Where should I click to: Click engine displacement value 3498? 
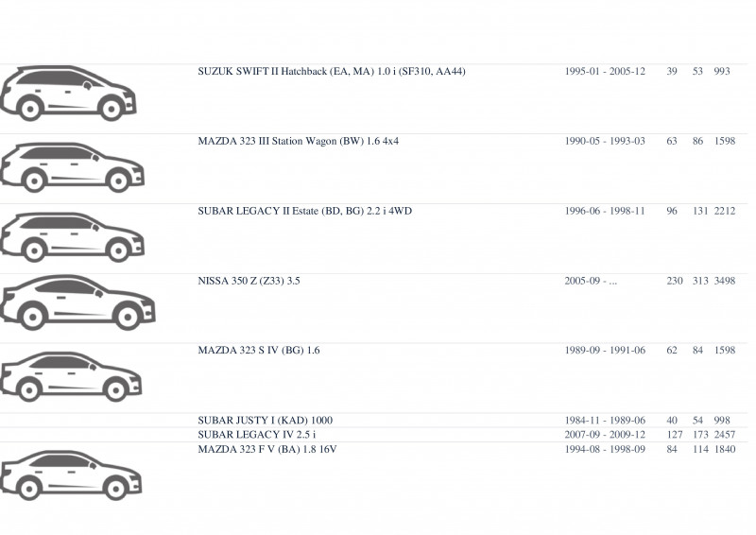coord(725,281)
